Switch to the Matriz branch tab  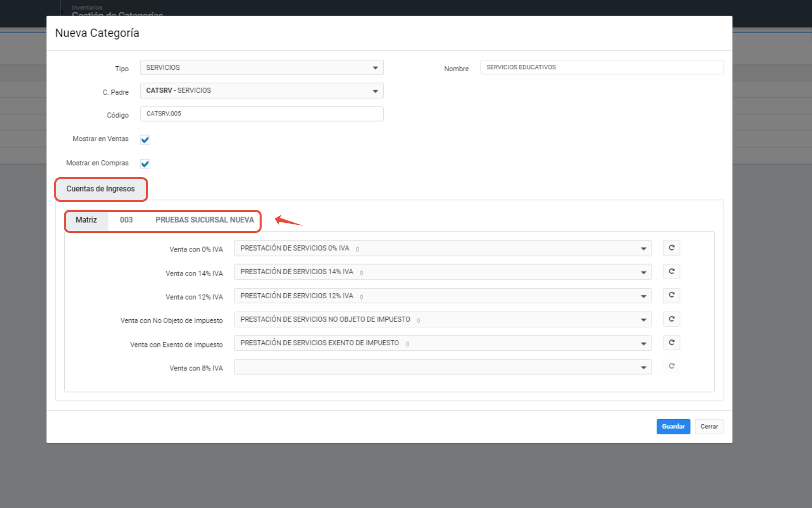[86, 220]
